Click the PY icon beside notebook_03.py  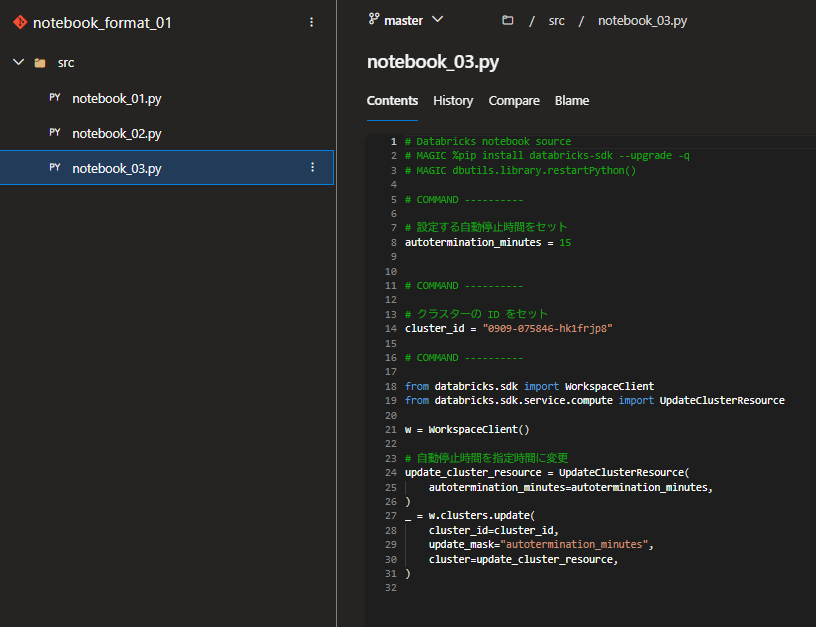(55, 168)
